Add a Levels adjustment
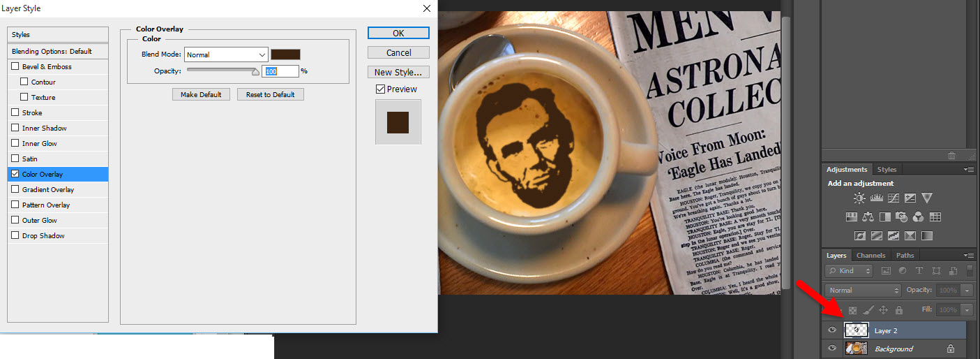This screenshot has width=980, height=359. pos(877,198)
